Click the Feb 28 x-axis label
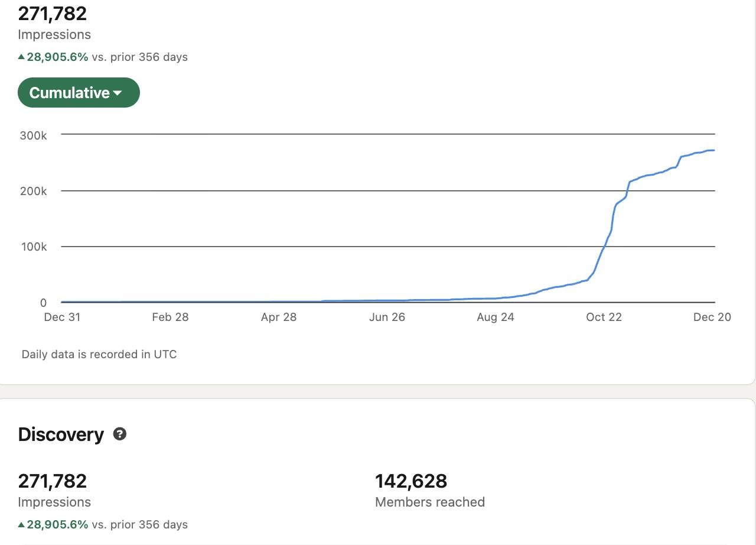756x545 pixels. click(170, 317)
